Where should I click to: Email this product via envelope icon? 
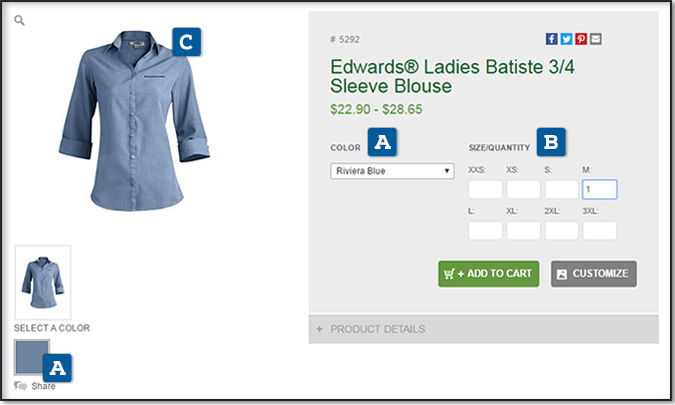pos(596,39)
